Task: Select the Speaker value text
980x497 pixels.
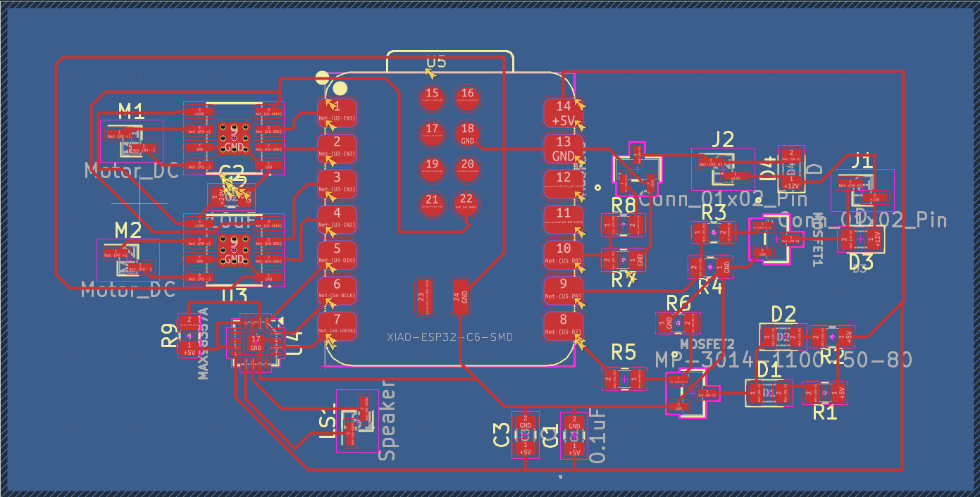Action: coord(388,420)
